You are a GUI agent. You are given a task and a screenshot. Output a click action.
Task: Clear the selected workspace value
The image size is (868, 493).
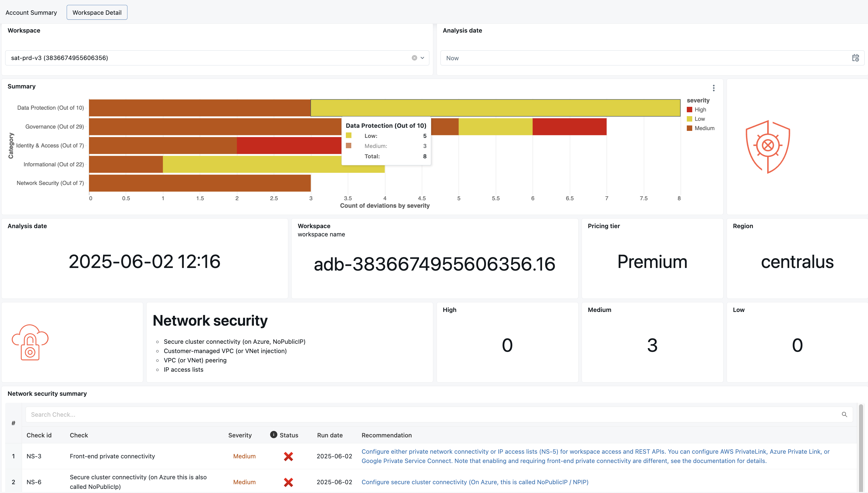[414, 58]
